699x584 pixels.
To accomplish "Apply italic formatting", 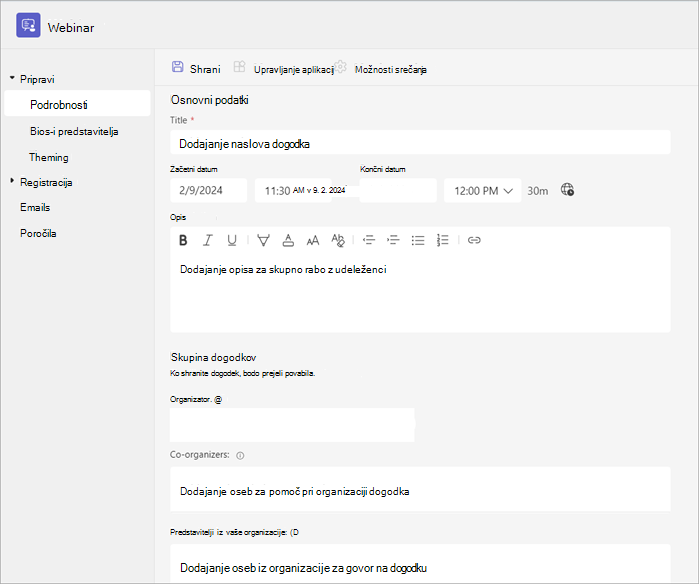I will pyautogui.click(x=207, y=240).
